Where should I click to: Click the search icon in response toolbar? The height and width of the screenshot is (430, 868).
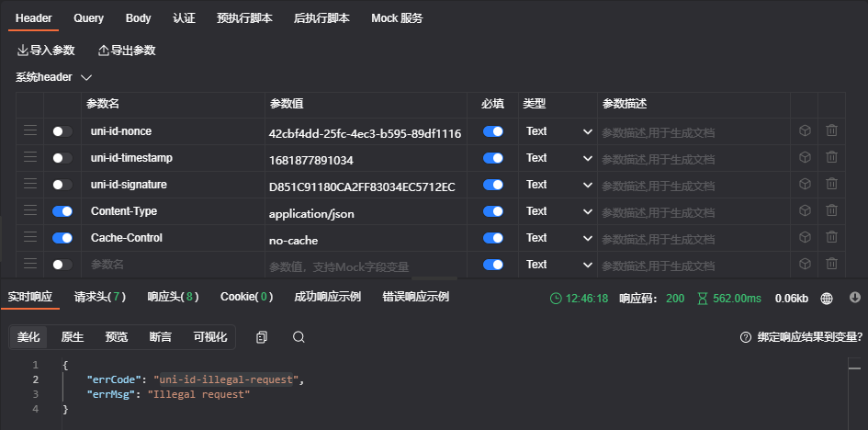coord(299,337)
